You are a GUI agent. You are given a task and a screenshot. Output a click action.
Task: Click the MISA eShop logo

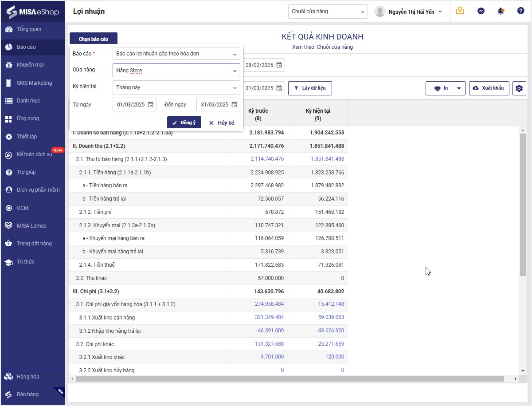[x=33, y=12]
